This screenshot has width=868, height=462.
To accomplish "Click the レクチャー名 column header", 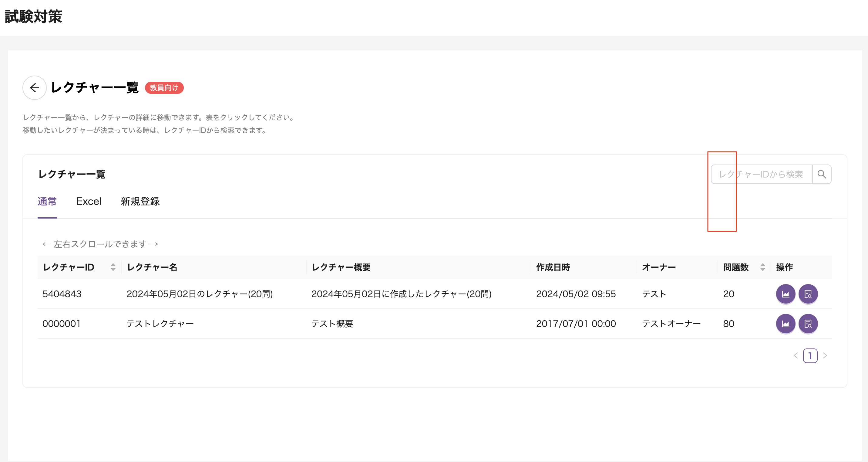I will coord(152,267).
